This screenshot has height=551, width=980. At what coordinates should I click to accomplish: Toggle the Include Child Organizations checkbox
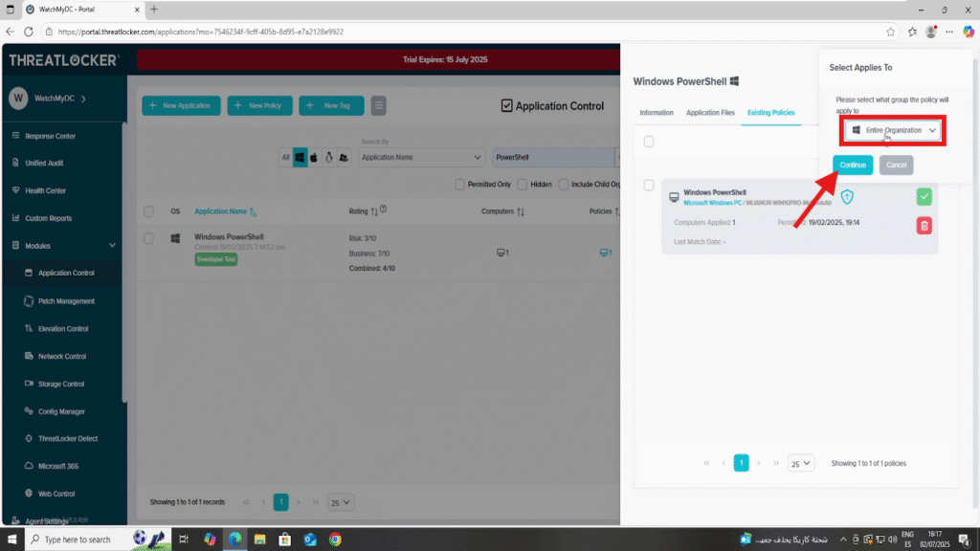coord(564,185)
